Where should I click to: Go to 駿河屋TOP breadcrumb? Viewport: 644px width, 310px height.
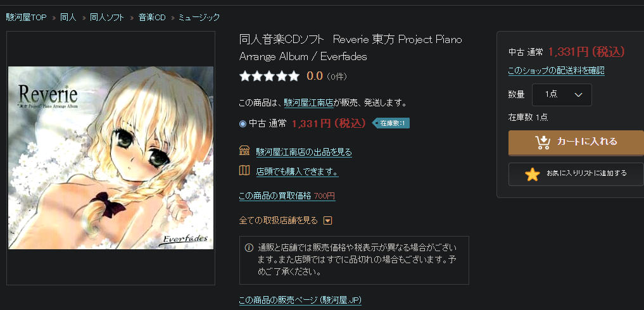tap(27, 17)
